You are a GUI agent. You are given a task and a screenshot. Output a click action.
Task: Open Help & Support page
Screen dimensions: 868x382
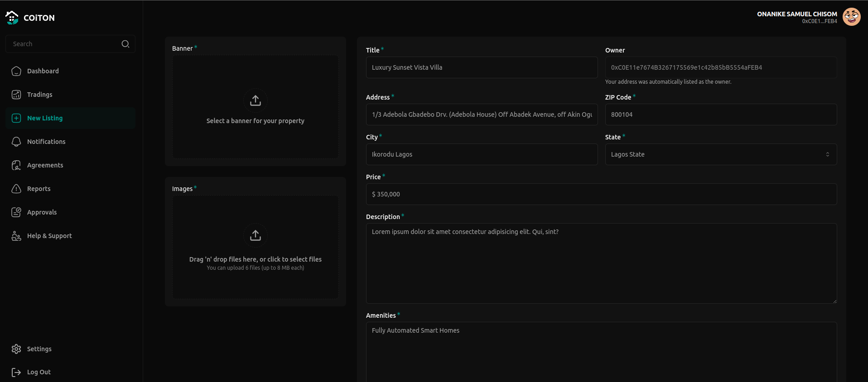click(x=49, y=236)
